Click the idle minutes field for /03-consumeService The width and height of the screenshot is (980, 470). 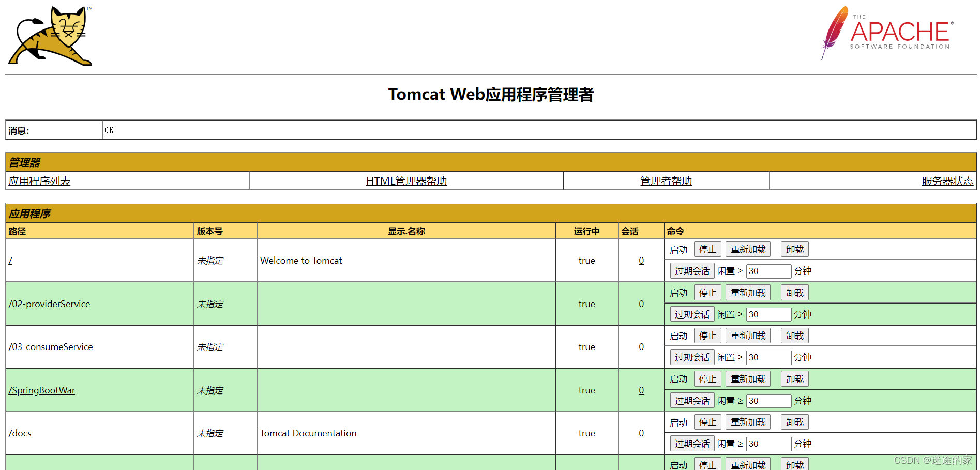[768, 357]
